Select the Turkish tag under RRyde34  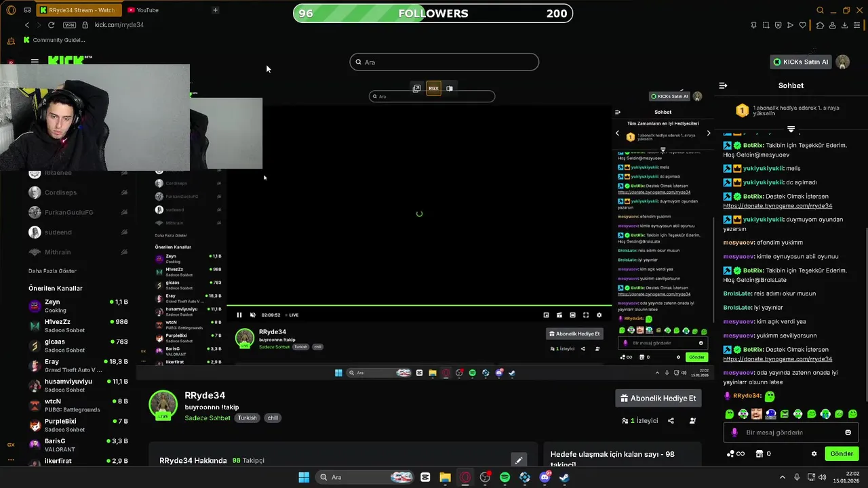tap(247, 418)
